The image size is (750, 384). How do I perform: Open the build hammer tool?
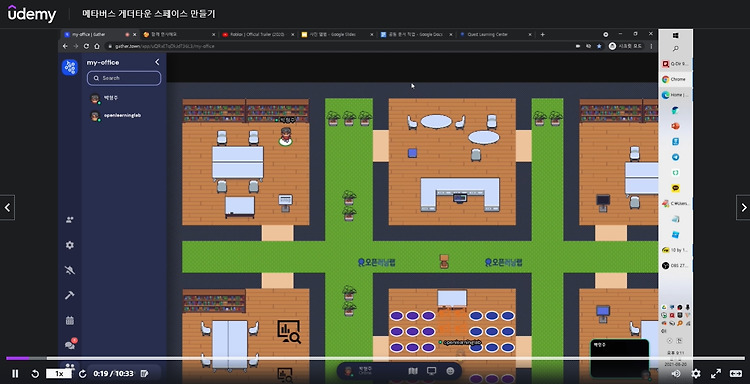[70, 295]
